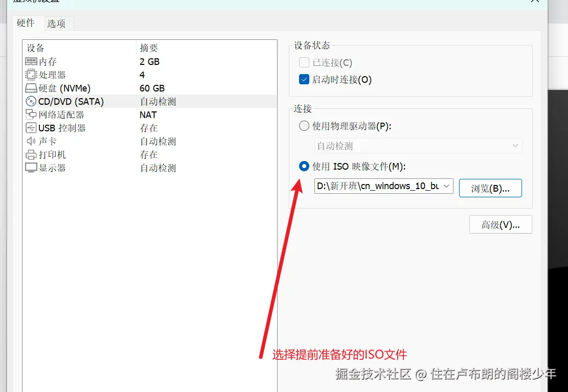Select 使用 ISO 映像文件(M) radio option
This screenshot has height=392, width=568.
pos(304,166)
